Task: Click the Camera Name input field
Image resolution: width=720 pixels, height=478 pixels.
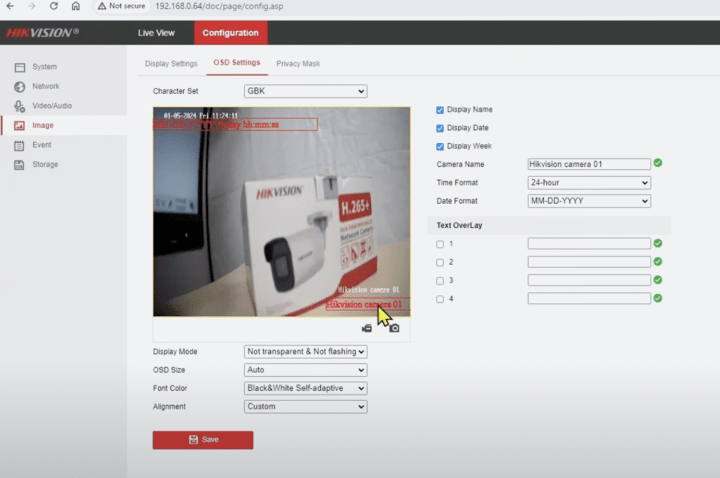Action: point(588,164)
